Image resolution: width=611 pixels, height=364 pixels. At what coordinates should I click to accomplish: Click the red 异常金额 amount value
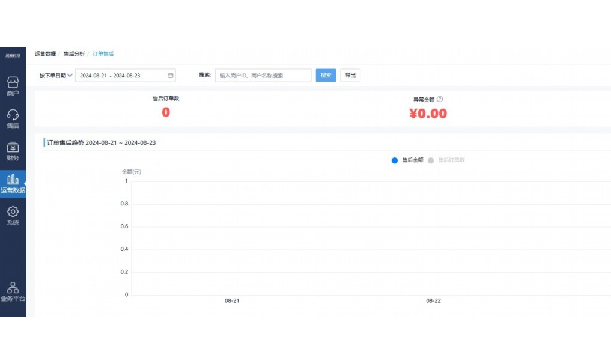[x=428, y=113]
